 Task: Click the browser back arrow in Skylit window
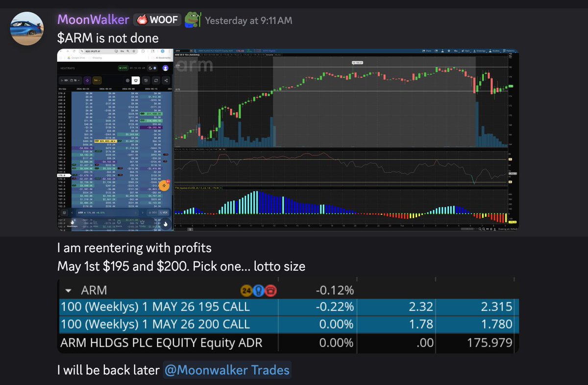tap(61, 51)
